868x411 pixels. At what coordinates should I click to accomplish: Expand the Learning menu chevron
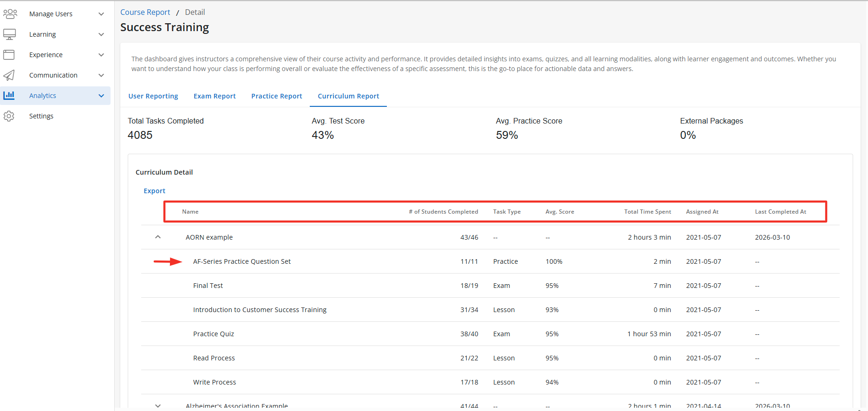tap(101, 34)
